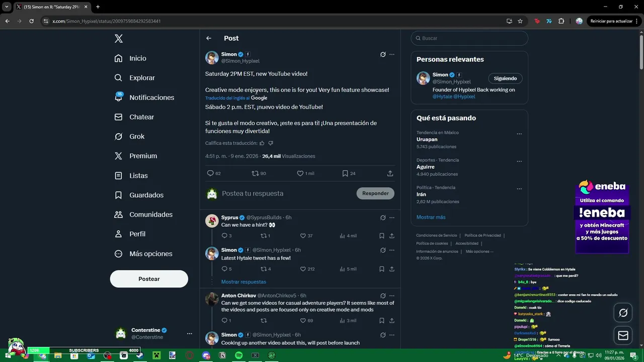
Task: Open the X logo home link
Action: point(118,39)
